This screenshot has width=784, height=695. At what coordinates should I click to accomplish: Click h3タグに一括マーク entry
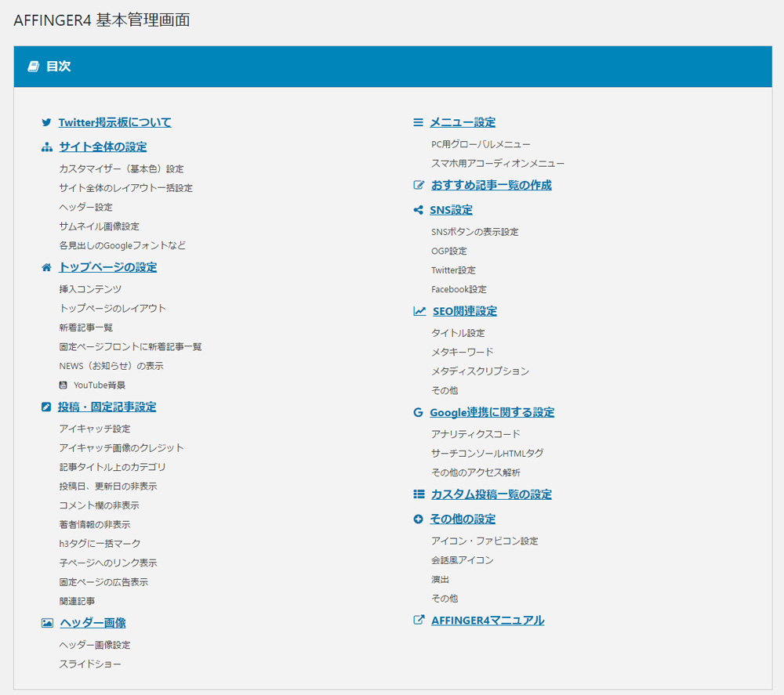pos(100,544)
